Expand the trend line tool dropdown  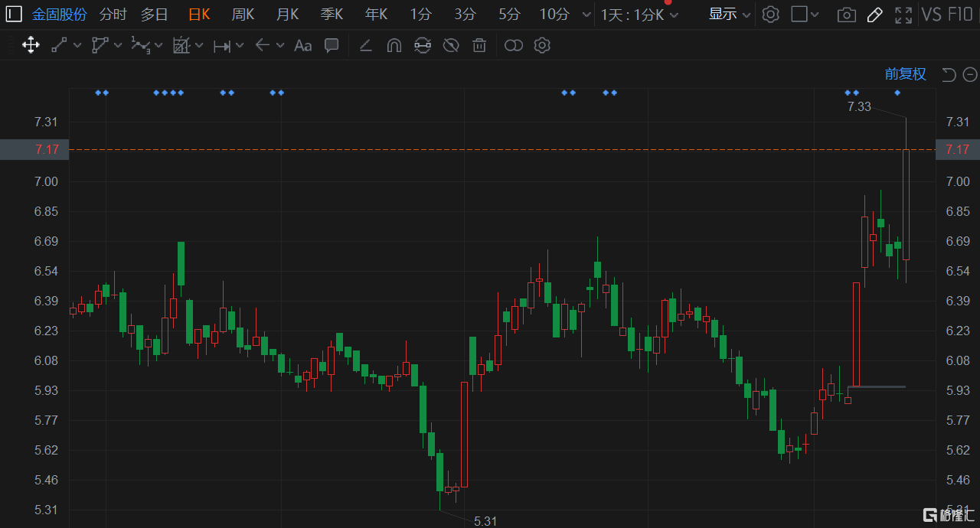(77, 45)
